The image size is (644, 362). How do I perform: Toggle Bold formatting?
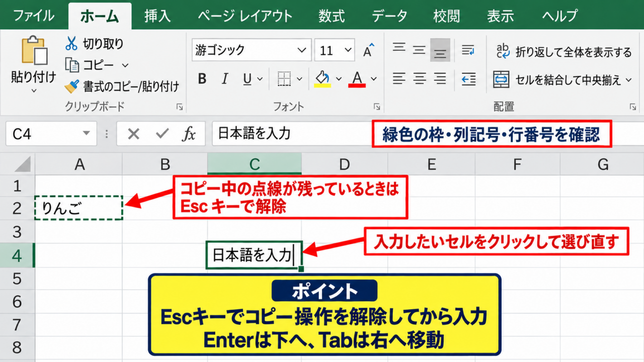(202, 79)
